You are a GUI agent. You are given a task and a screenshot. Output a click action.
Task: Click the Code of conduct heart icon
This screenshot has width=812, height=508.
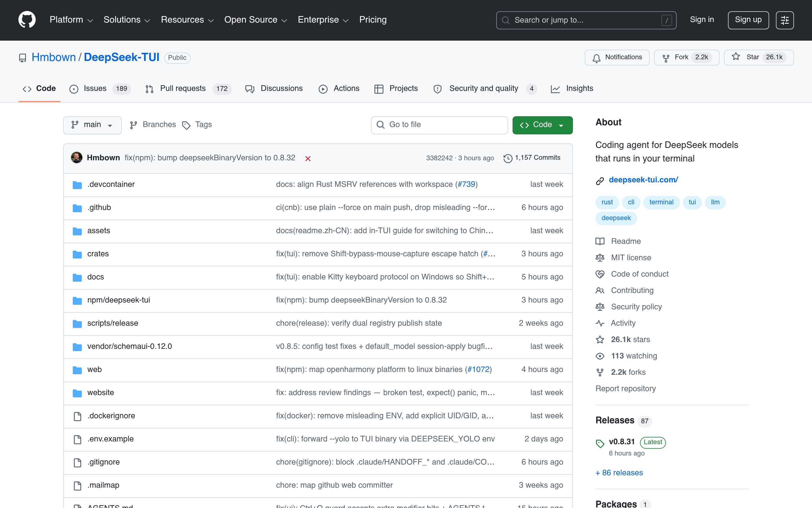coord(600,274)
